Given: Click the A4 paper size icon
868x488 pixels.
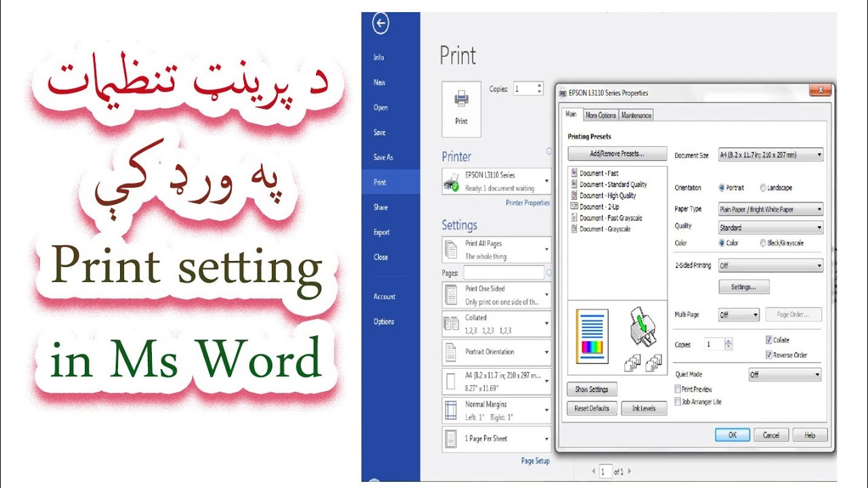Looking at the screenshot, I should (x=451, y=382).
